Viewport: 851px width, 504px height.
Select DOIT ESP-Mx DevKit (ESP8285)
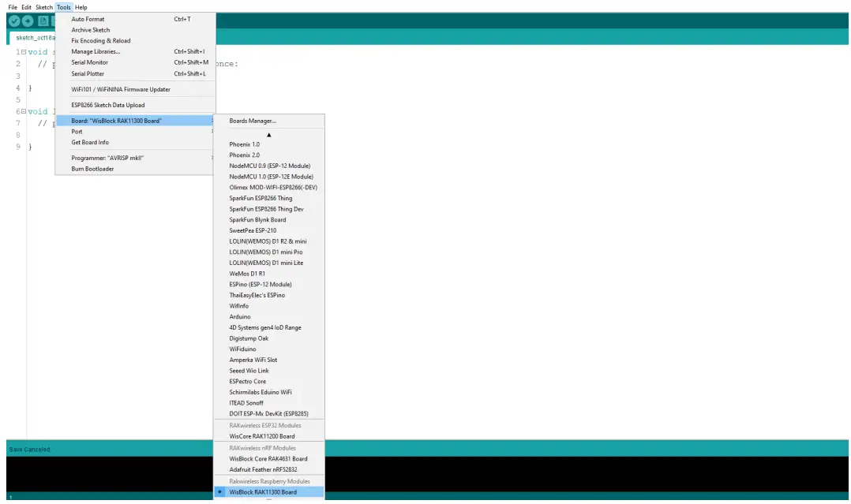pyautogui.click(x=269, y=414)
